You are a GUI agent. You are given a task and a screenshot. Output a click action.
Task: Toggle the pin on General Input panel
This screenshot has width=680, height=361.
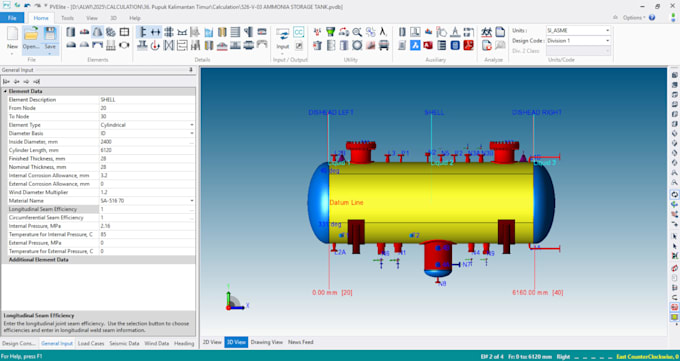[x=191, y=69]
